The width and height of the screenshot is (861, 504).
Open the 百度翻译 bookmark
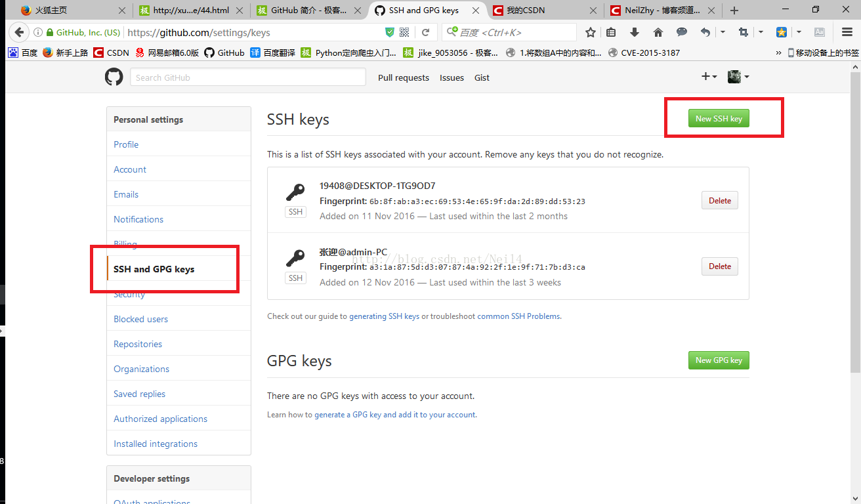[272, 52]
